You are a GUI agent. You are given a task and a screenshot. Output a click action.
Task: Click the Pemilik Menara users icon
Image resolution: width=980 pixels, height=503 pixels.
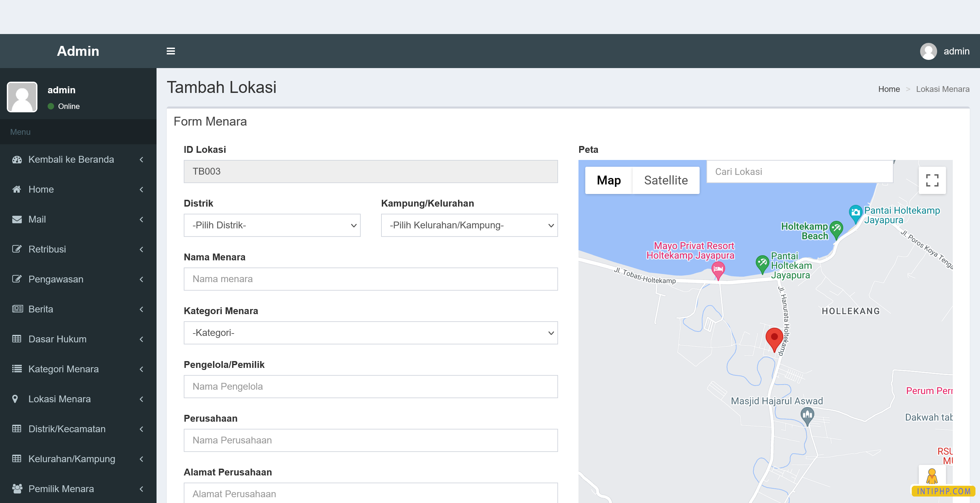[17, 489]
